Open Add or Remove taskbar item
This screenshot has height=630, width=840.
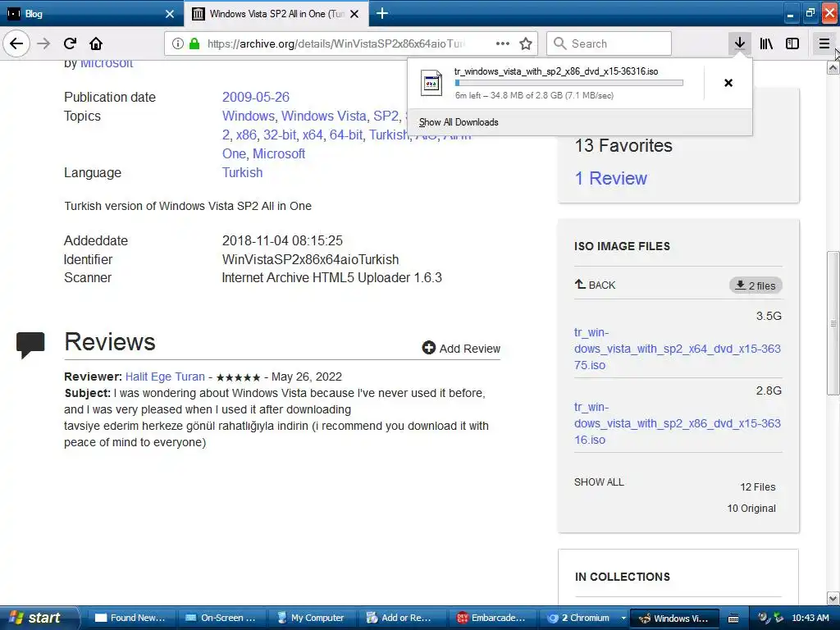click(404, 618)
